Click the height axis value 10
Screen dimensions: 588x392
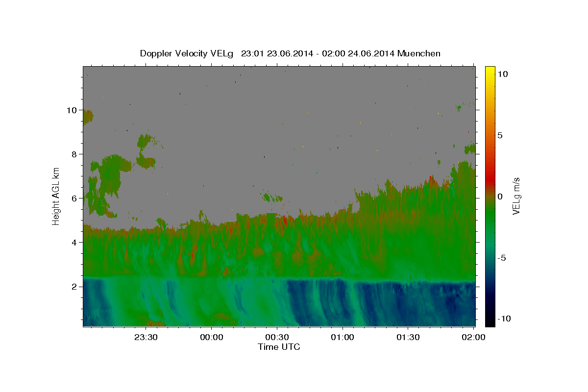click(x=73, y=110)
